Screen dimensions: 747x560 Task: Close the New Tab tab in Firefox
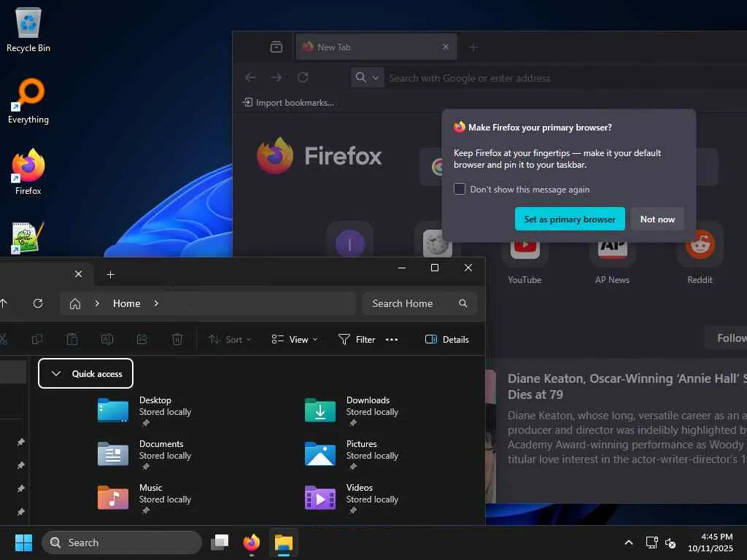tap(445, 47)
